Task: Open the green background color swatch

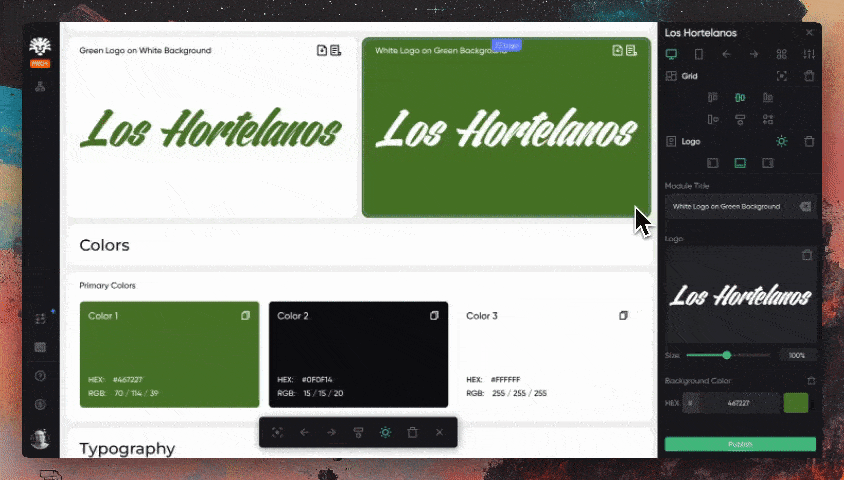Action: tap(796, 403)
